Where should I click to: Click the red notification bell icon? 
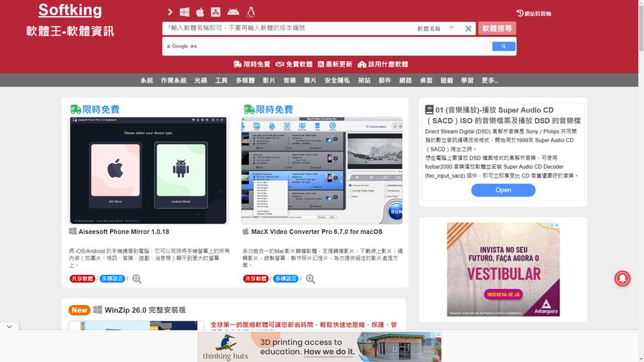coord(623,279)
